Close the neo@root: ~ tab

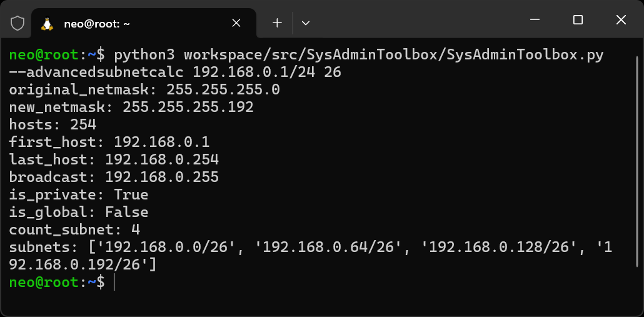tap(236, 23)
